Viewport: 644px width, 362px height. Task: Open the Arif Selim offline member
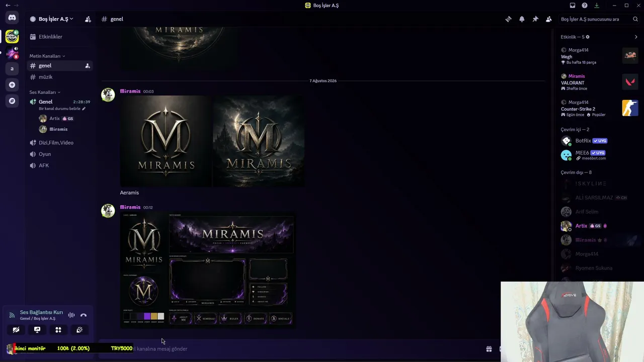[599, 212]
